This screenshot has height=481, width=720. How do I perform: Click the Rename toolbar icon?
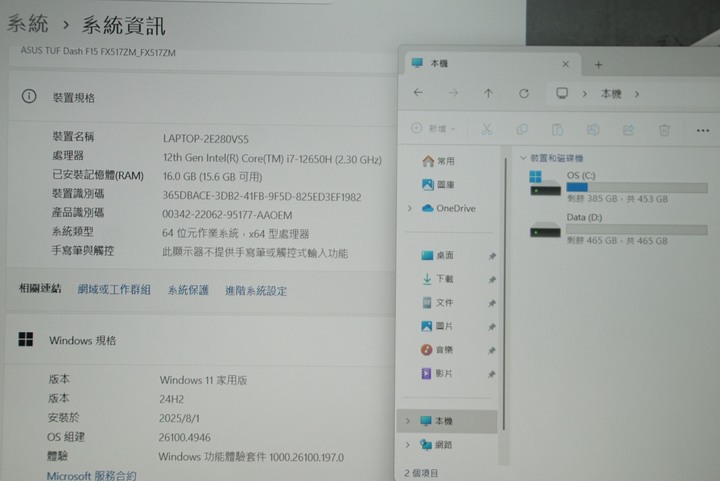(x=593, y=130)
